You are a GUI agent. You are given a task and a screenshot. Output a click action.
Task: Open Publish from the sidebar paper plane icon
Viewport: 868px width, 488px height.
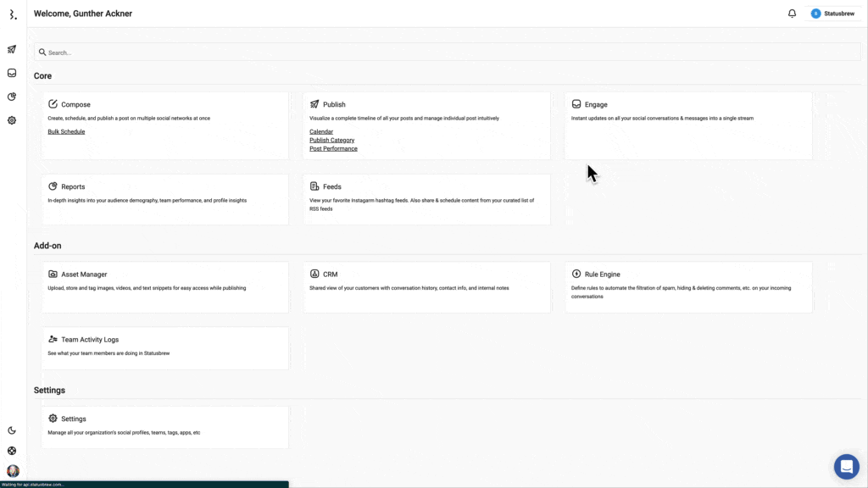click(x=12, y=49)
